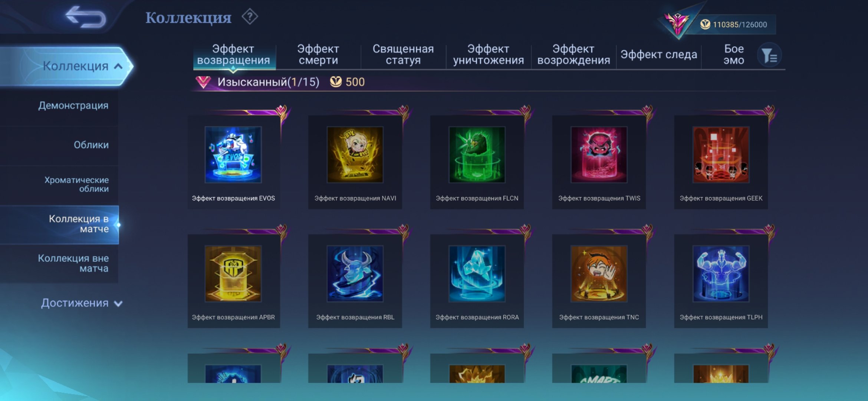Screen dimensions: 868x401
Task: Switch to the Эффект смерти tab
Action: point(318,55)
